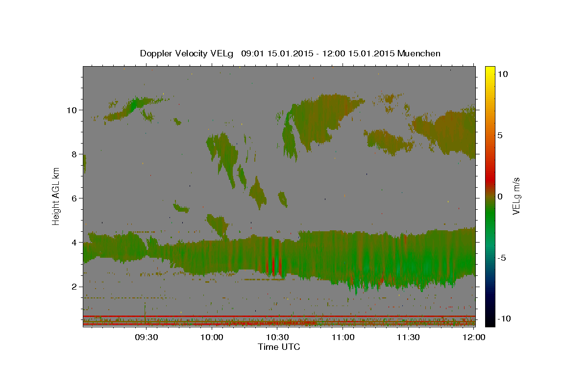Click the "Time UTC" axis label
588x392 pixels.
coord(279,347)
